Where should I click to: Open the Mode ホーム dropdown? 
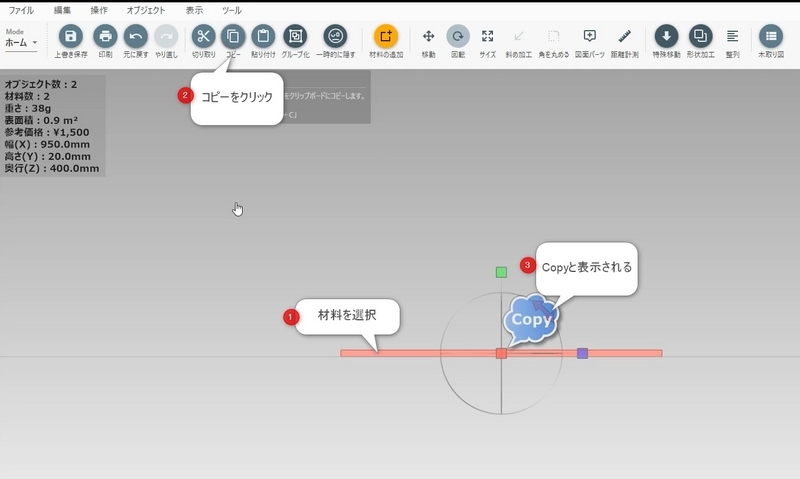[21, 43]
